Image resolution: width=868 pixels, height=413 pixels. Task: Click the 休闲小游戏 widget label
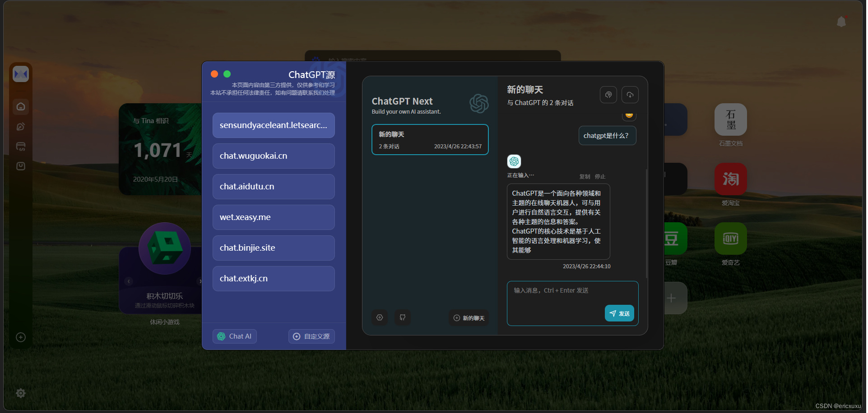pyautogui.click(x=165, y=322)
